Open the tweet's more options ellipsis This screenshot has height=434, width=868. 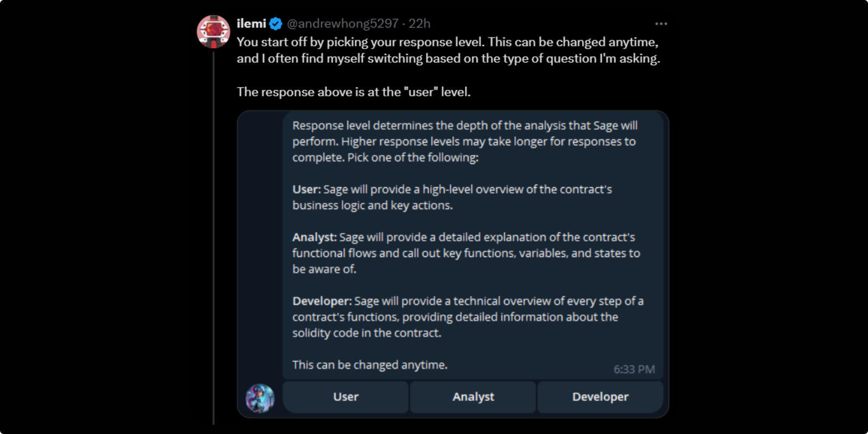pyautogui.click(x=661, y=24)
